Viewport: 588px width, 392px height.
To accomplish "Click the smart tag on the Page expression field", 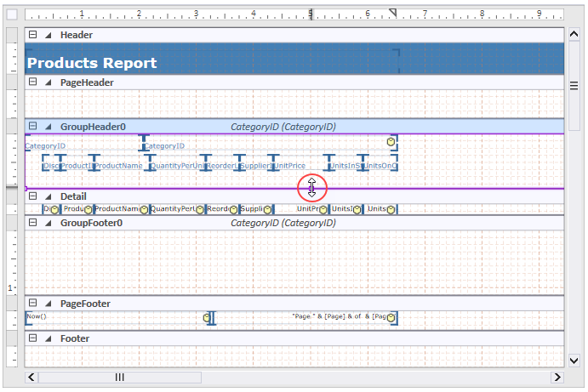I will tap(391, 317).
